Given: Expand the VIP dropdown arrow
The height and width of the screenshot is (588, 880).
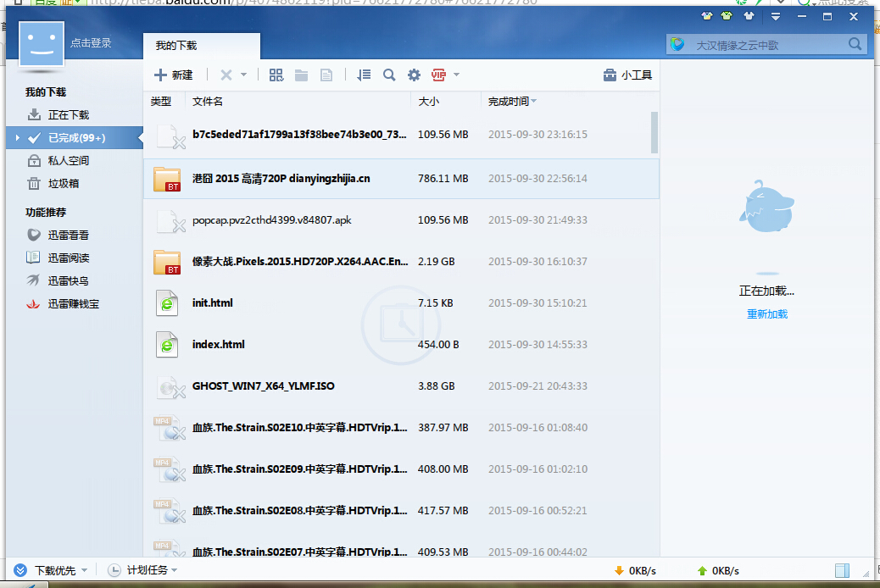Looking at the screenshot, I should [x=456, y=74].
